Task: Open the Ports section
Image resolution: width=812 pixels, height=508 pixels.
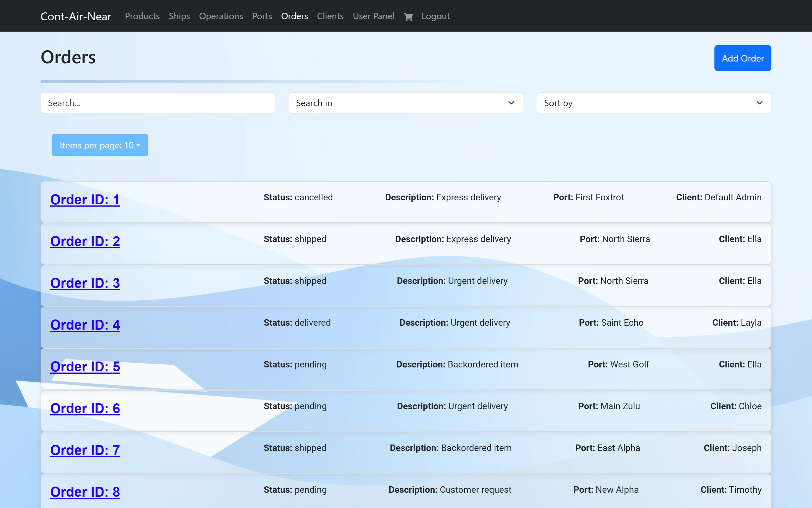Action: pyautogui.click(x=262, y=16)
